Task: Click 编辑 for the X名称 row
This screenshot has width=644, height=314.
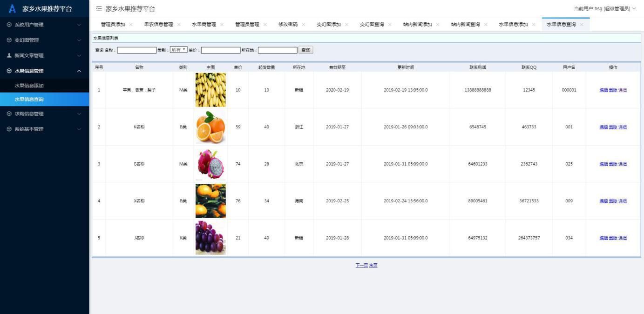Action: 603,201
